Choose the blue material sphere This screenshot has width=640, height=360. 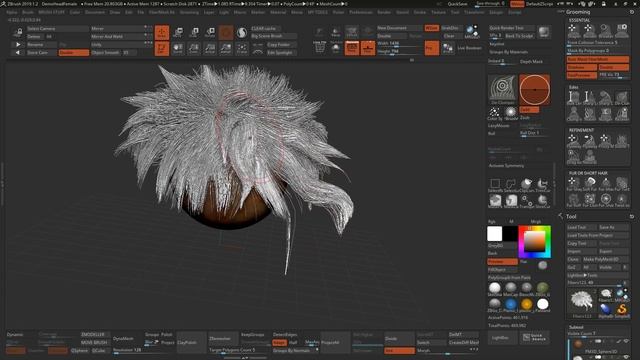pos(511,304)
